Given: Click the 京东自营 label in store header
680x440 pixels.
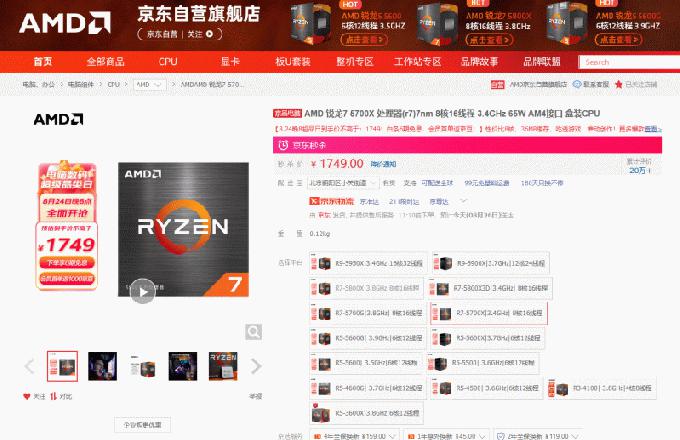Looking at the screenshot, I should coord(162,34).
